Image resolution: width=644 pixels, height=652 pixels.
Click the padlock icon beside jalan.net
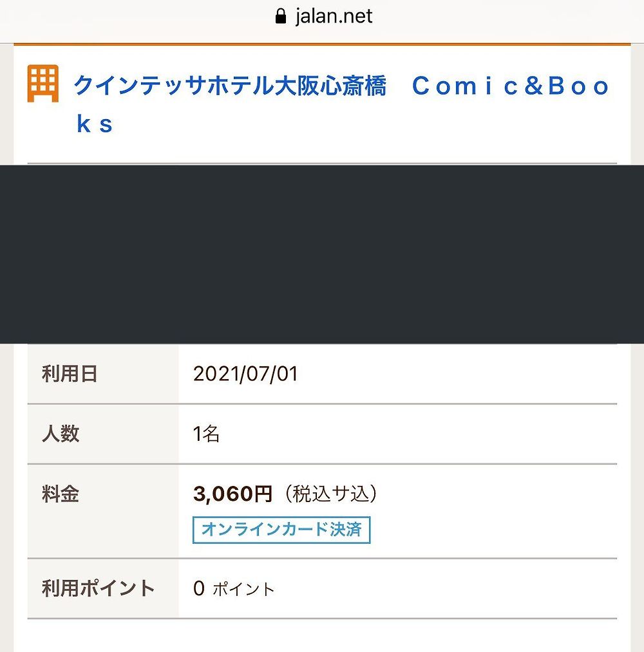pos(281,17)
